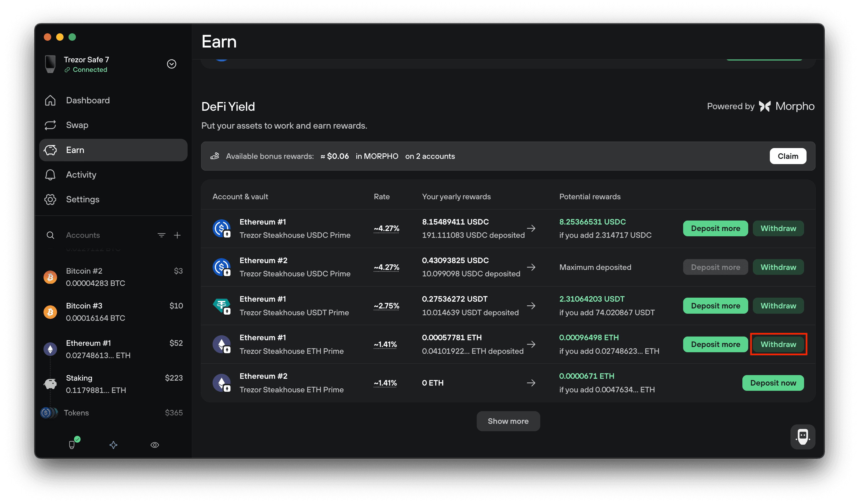This screenshot has width=859, height=504.
Task: Show more DeFi vaults
Action: (508, 421)
